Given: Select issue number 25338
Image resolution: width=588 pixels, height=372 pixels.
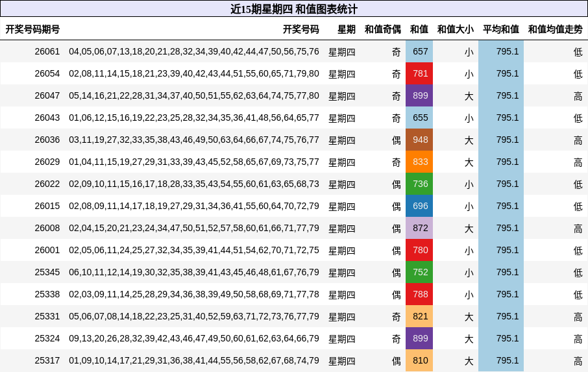Looking at the screenshot, I should click(x=47, y=294).
